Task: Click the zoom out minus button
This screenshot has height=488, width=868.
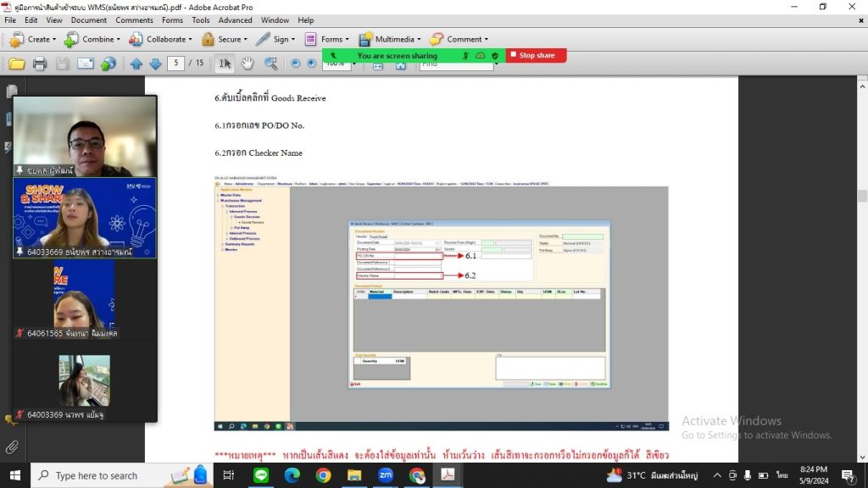Action: tap(296, 64)
